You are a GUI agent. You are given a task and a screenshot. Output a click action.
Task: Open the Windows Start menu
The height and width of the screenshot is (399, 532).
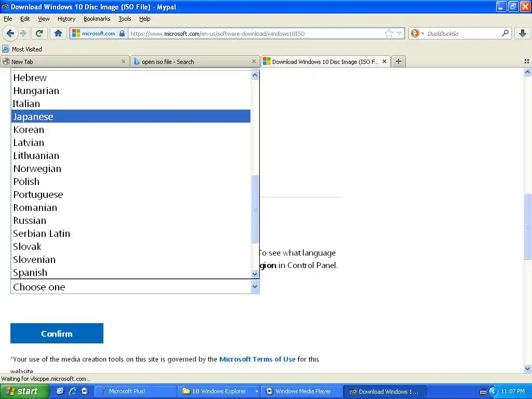[x=24, y=391]
